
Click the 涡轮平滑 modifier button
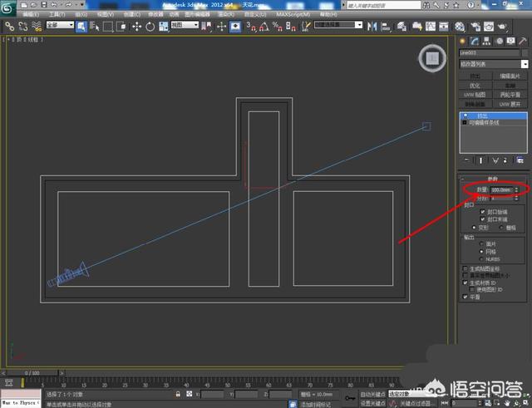510,95
